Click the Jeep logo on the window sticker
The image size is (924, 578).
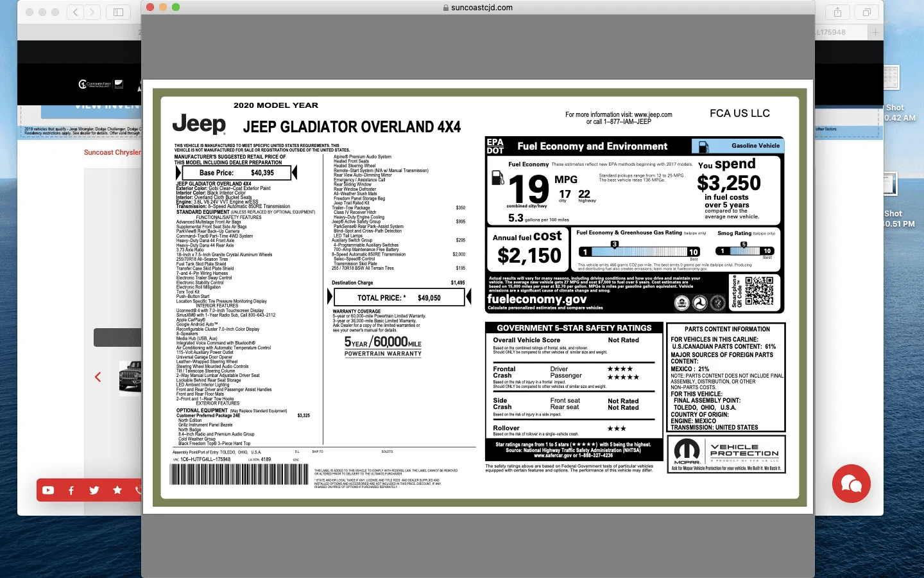(200, 124)
